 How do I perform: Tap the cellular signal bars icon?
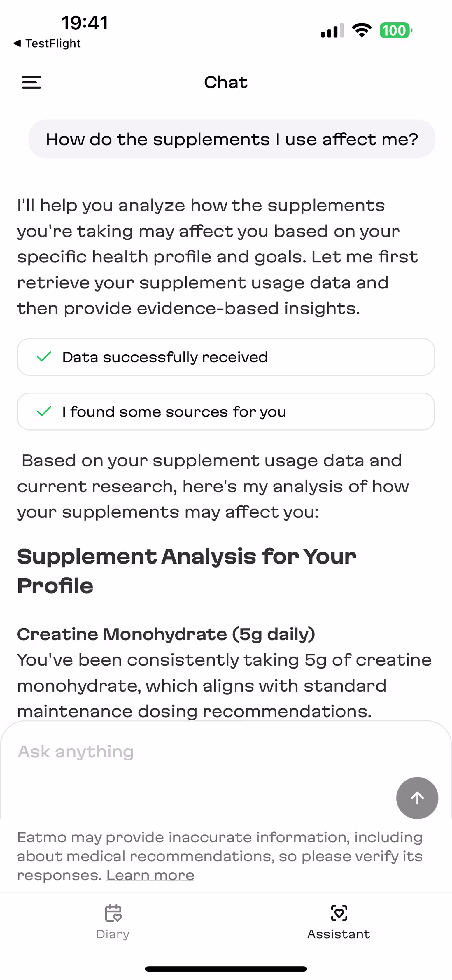(332, 31)
